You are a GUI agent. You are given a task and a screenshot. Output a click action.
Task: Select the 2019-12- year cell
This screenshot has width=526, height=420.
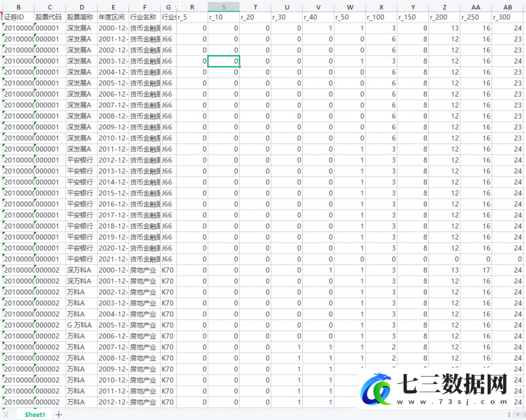pos(113,237)
